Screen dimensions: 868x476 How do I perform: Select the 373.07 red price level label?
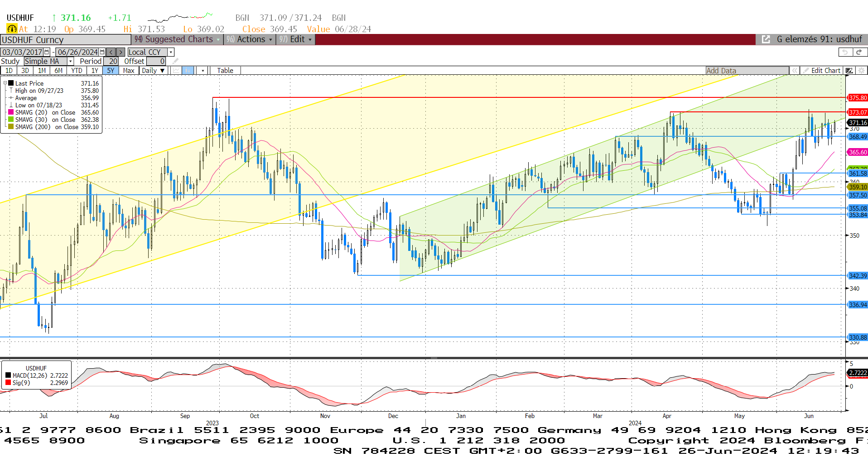pyautogui.click(x=858, y=112)
